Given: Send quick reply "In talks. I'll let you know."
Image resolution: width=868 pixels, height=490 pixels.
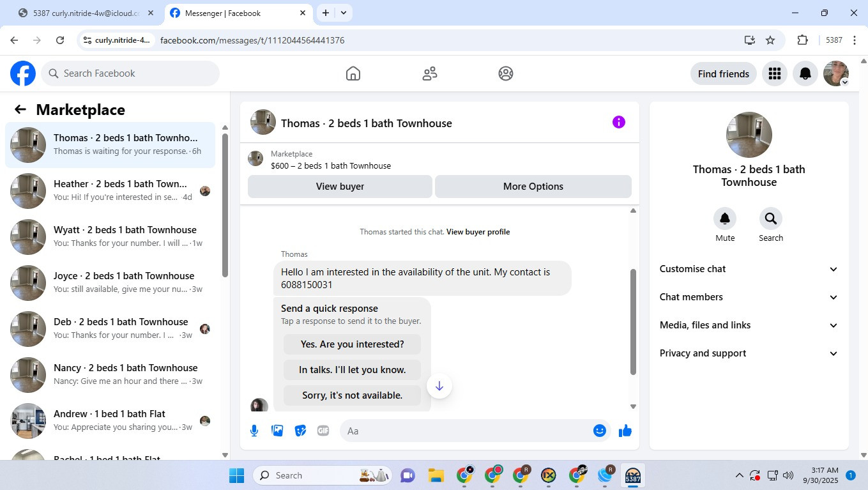Looking at the screenshot, I should [353, 370].
